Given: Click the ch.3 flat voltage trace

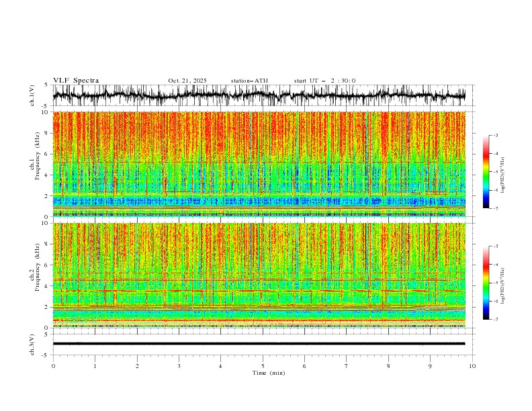Looking at the screenshot, I should click(259, 344).
